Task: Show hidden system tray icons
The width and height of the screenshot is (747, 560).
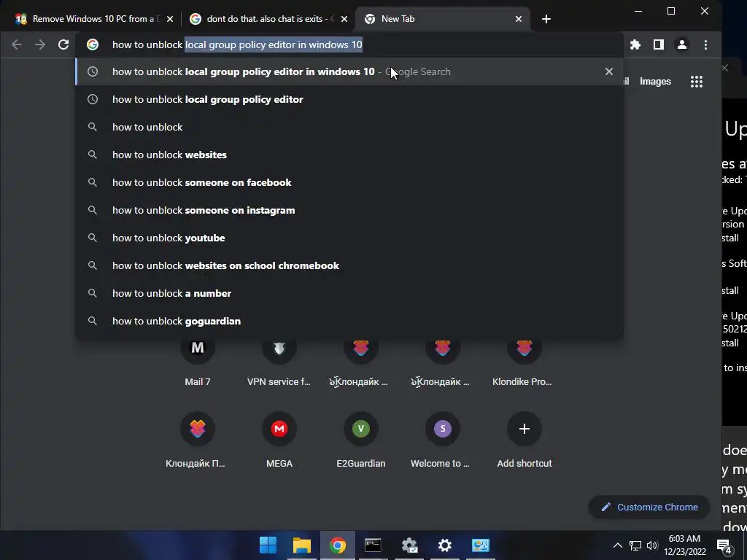Action: click(617, 545)
